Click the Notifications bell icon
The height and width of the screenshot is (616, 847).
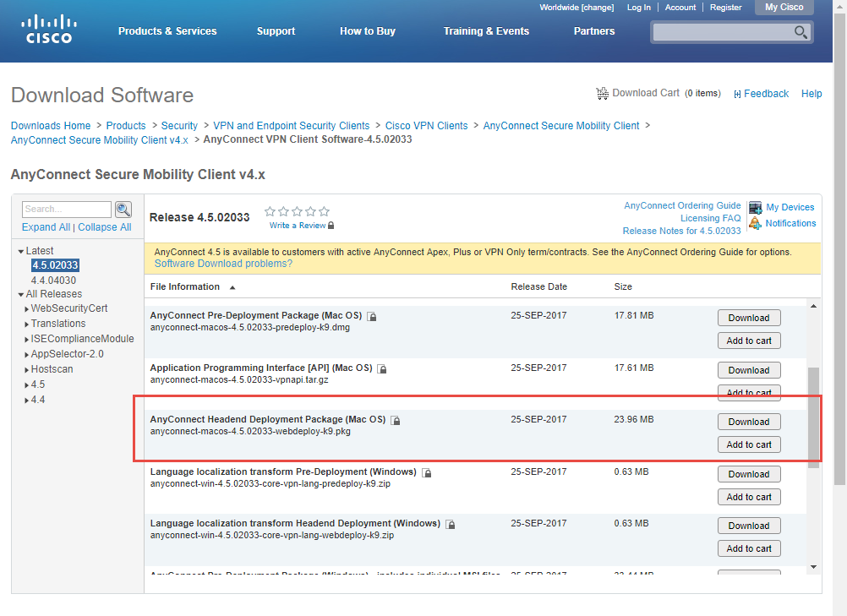pos(755,222)
